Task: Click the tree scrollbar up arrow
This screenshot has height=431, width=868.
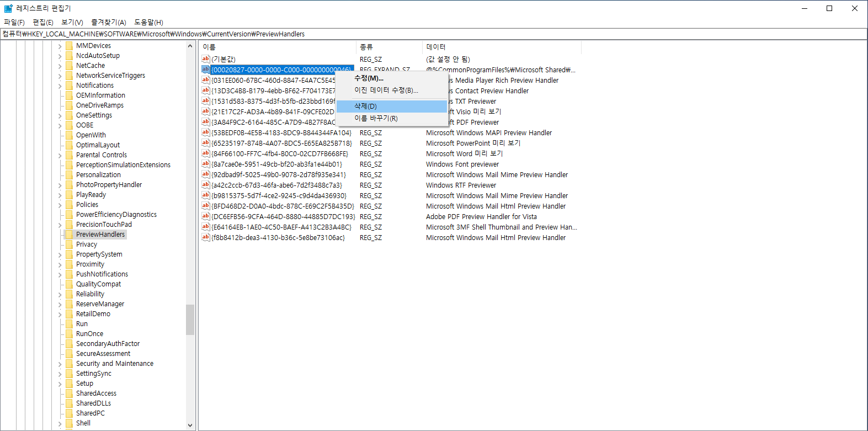Action: tap(190, 46)
